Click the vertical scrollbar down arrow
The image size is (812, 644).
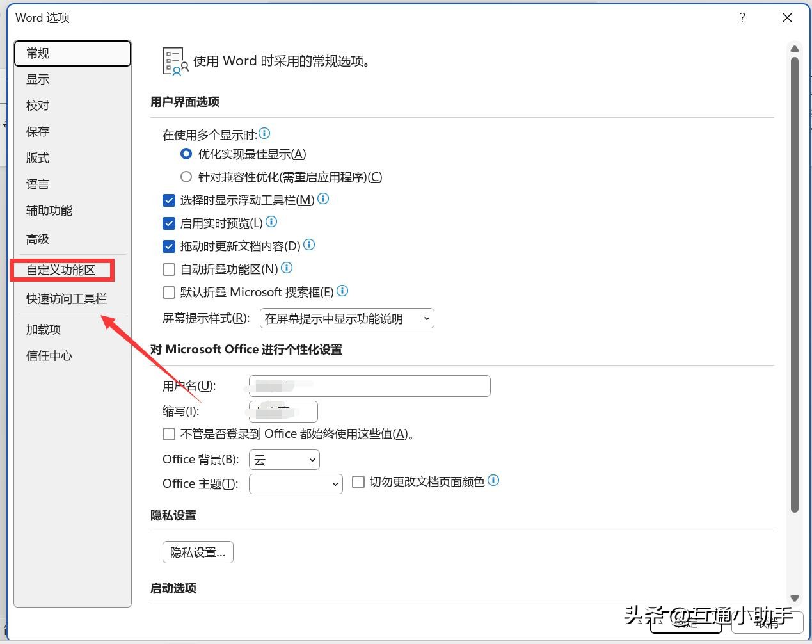coord(795,598)
